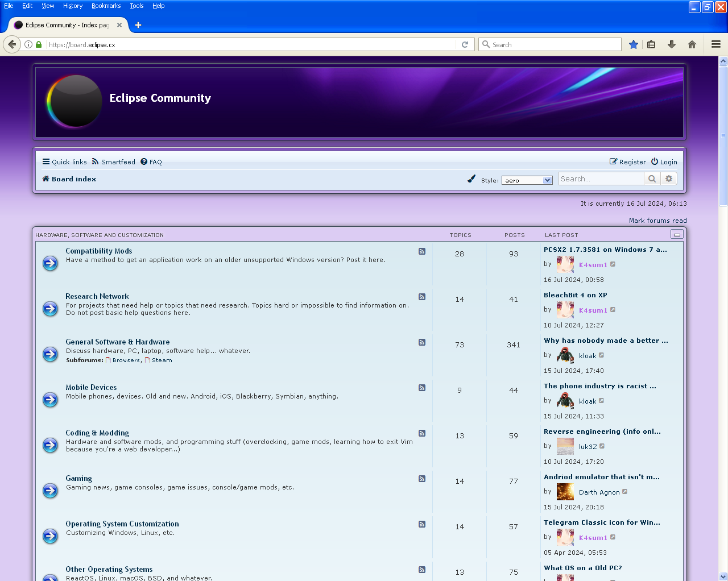Open the FAQ link
Image resolution: width=728 pixels, height=581 pixels.
pyautogui.click(x=151, y=162)
